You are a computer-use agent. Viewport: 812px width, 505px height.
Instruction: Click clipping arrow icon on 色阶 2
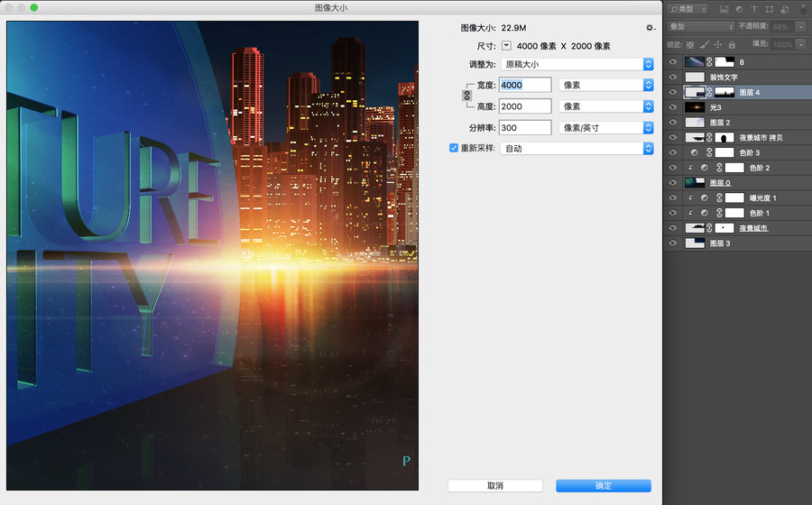click(x=690, y=168)
